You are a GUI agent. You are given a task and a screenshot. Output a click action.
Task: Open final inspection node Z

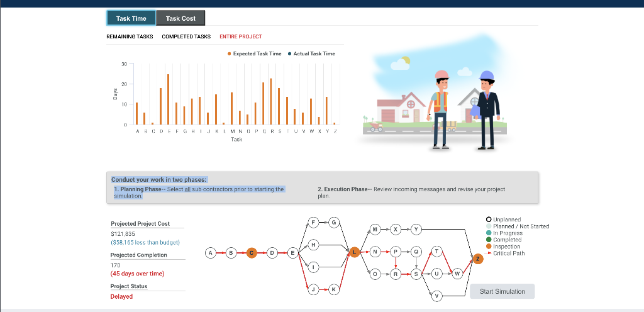[x=477, y=259]
